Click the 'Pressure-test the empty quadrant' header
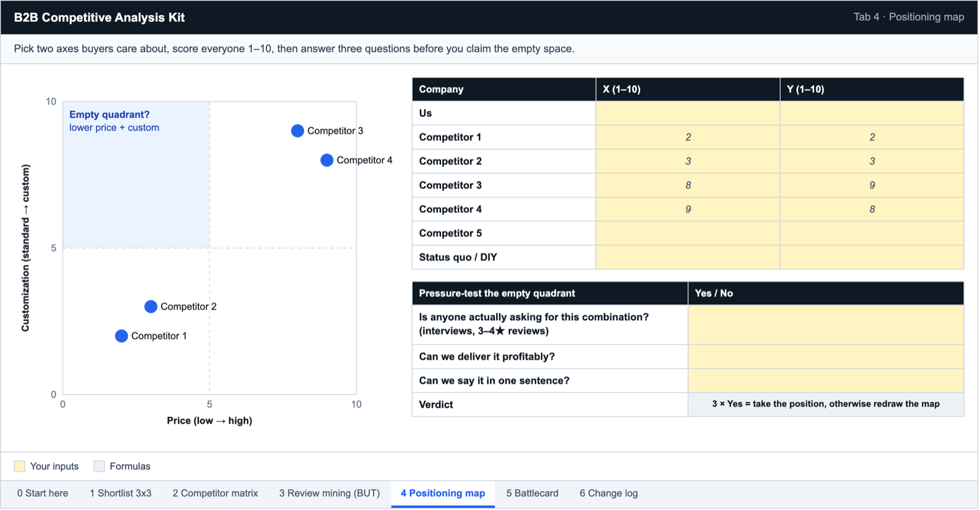Image resolution: width=980 pixels, height=510 pixels. [x=550, y=293]
